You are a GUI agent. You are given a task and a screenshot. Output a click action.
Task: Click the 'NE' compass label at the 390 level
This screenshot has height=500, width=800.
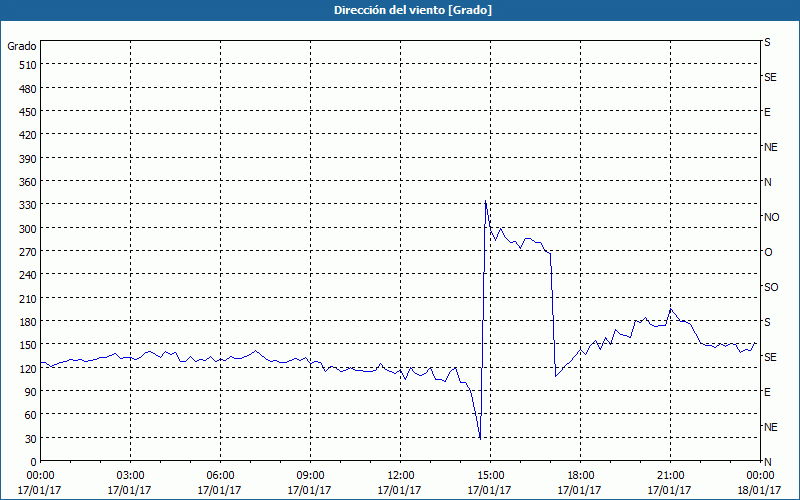(x=770, y=147)
